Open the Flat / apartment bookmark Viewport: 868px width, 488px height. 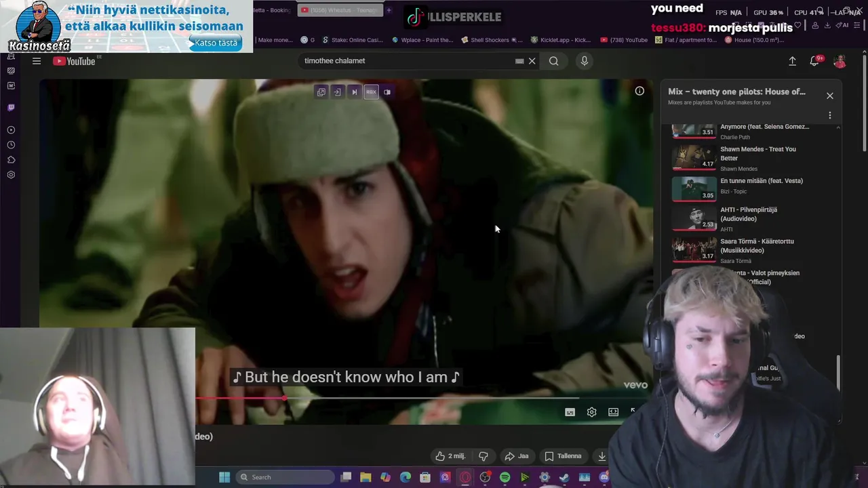tap(686, 40)
